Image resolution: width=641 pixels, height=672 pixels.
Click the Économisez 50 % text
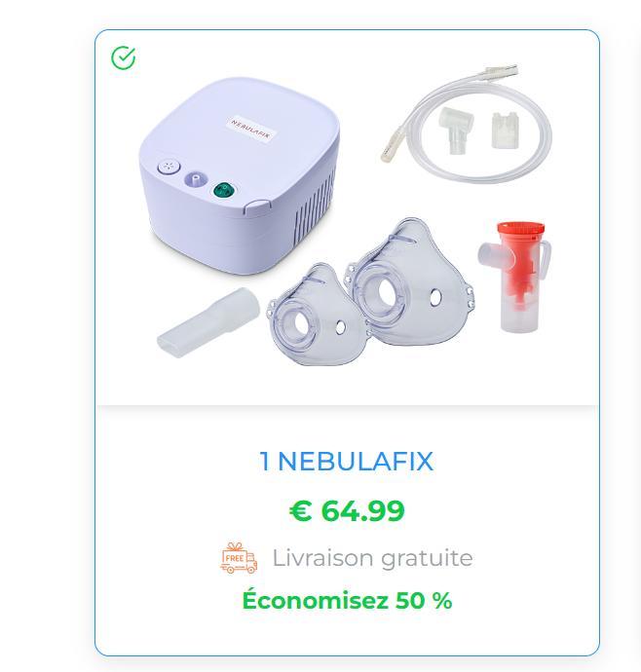pyautogui.click(x=347, y=600)
